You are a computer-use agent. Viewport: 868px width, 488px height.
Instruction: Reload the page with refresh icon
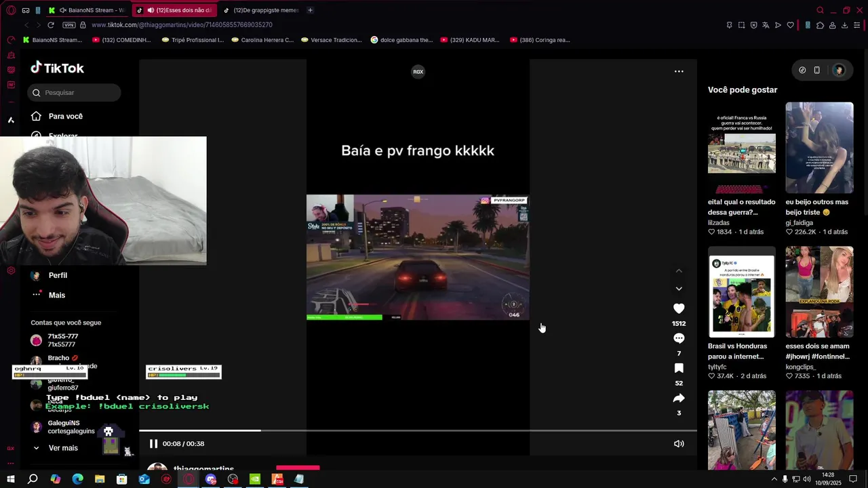click(x=51, y=25)
